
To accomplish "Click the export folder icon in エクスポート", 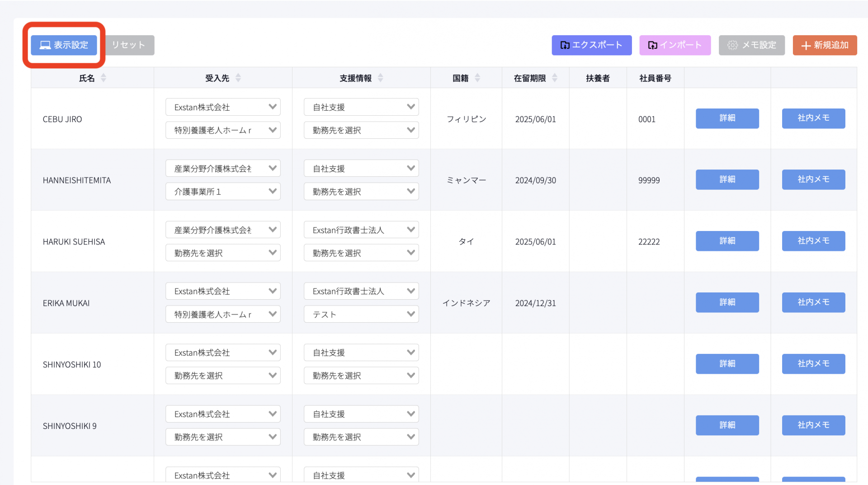I will coord(565,45).
